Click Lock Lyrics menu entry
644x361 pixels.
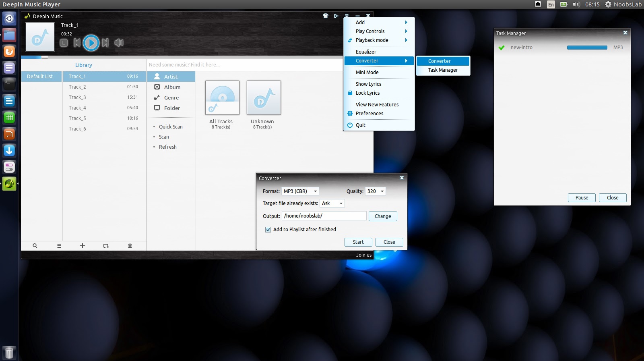[379, 93]
